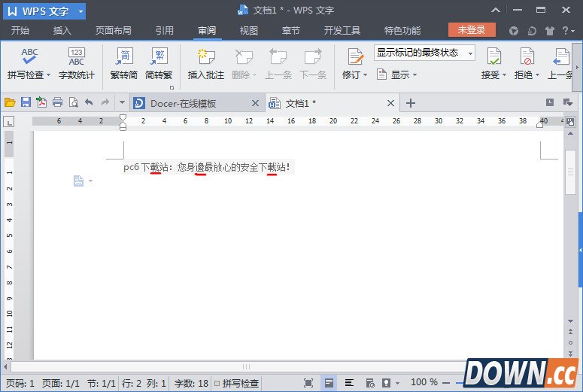The image size is (583, 392).
Task: Toggle the 拼写检查 checkbox in status bar
Action: tap(217, 384)
